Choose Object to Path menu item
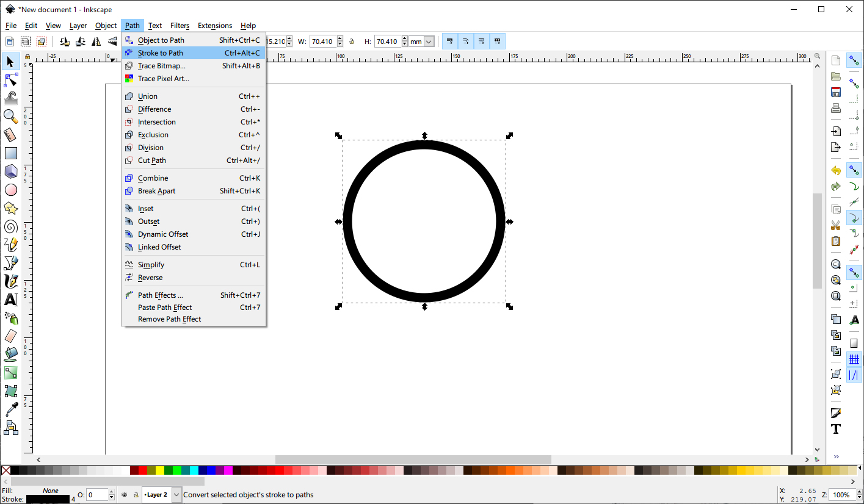The height and width of the screenshot is (504, 864). (x=194, y=40)
